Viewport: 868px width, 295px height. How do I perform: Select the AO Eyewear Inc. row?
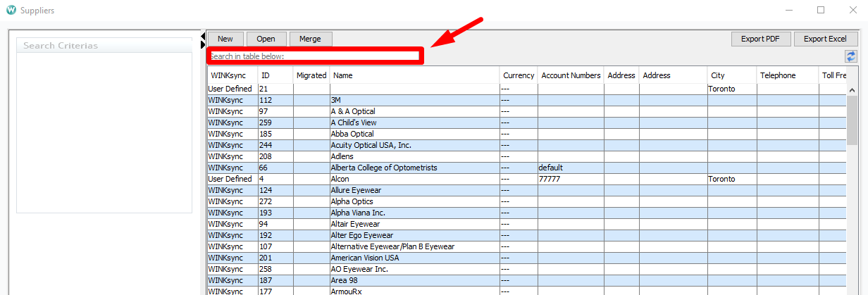click(x=527, y=269)
